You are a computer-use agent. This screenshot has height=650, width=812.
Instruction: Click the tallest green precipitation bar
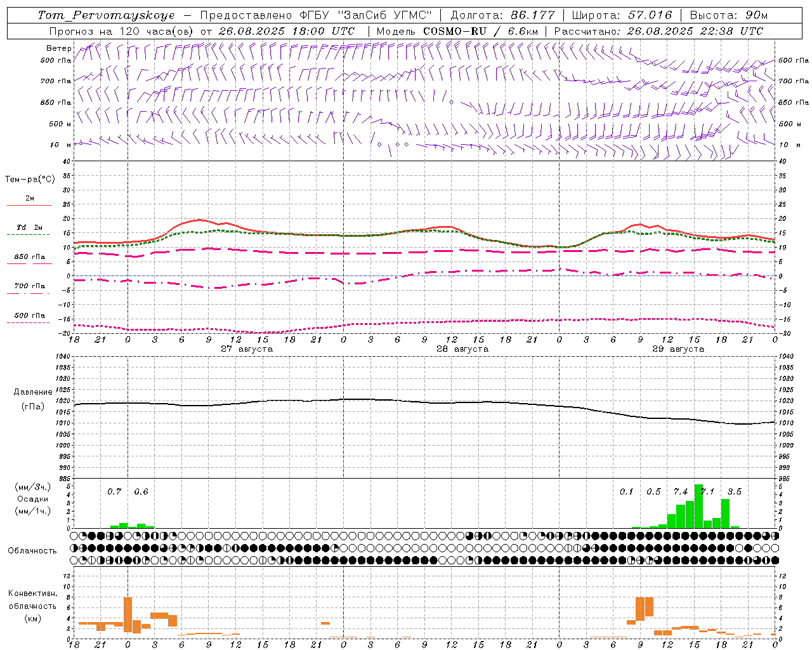click(698, 506)
